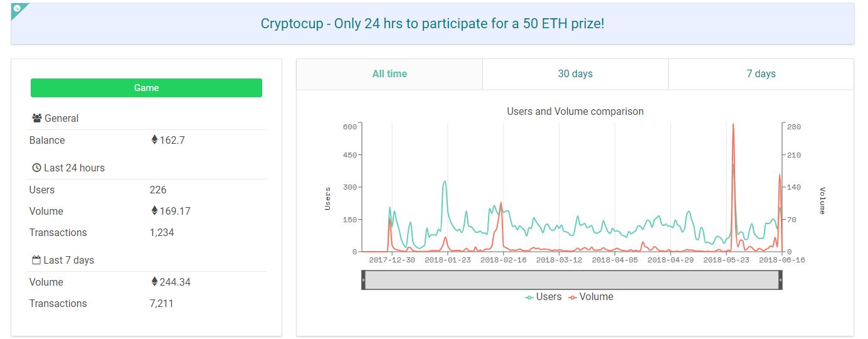Image resolution: width=868 pixels, height=339 pixels.
Task: Click the Last 7 days heading
Action: click(69, 260)
